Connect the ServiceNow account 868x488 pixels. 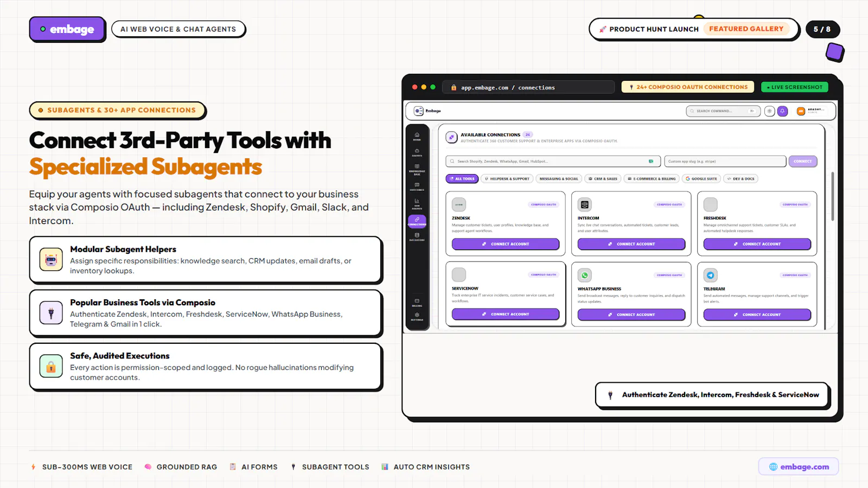[506, 314]
